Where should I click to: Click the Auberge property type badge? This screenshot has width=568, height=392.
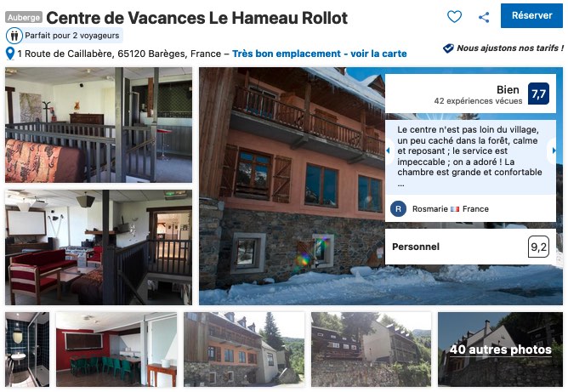(x=24, y=17)
